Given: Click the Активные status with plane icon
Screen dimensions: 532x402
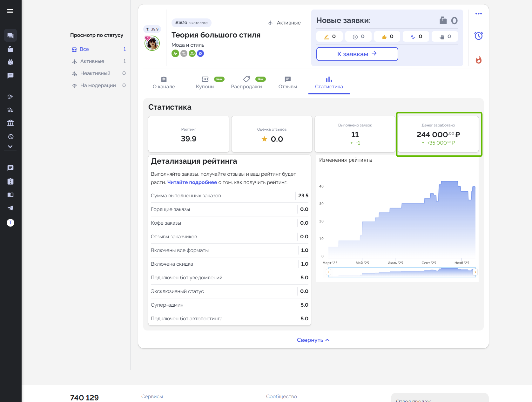Looking at the screenshot, I should [284, 23].
